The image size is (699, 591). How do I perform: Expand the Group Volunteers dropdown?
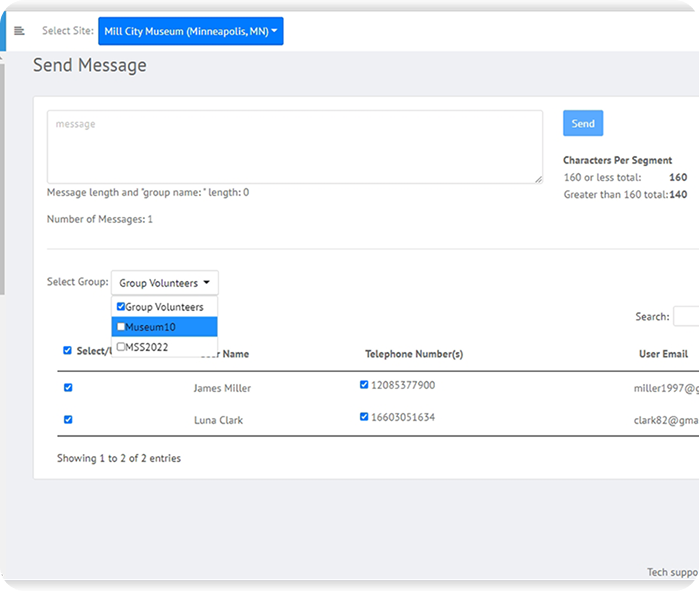165,283
